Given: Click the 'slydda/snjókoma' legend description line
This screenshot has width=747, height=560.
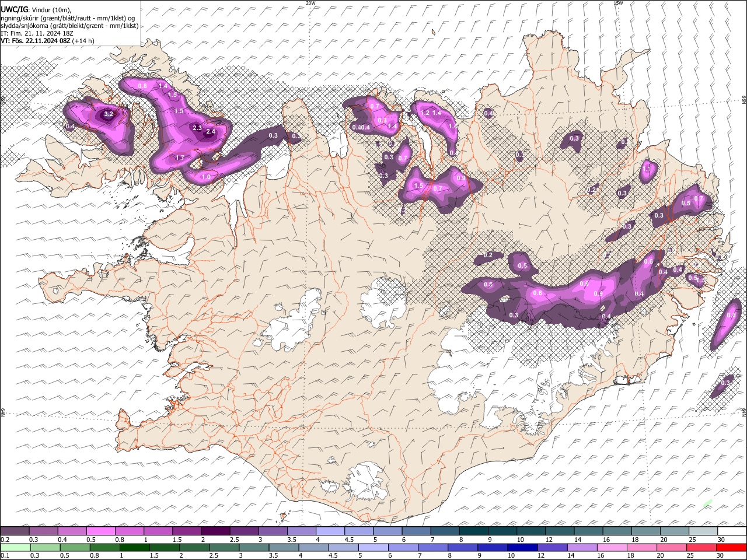Looking at the screenshot, I should tap(69, 26).
